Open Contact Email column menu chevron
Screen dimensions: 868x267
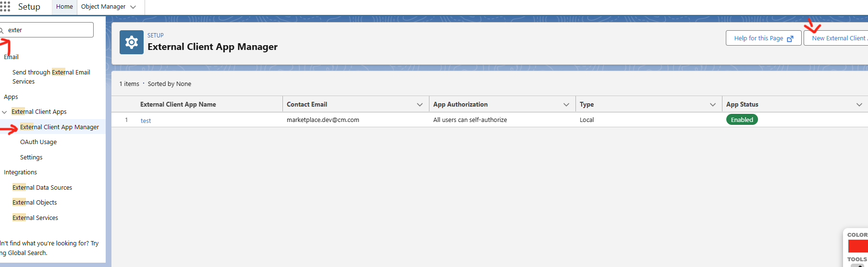pos(420,105)
